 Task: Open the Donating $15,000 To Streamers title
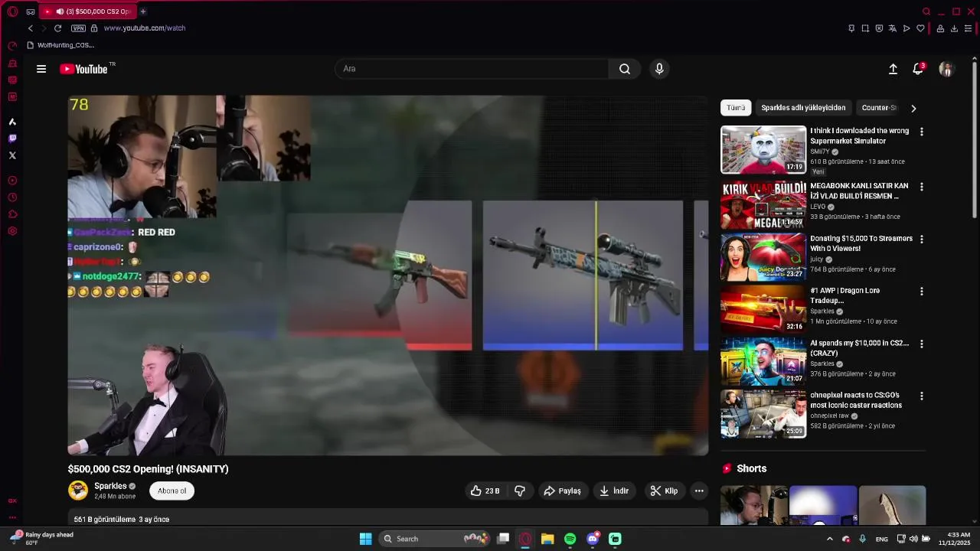(861, 243)
